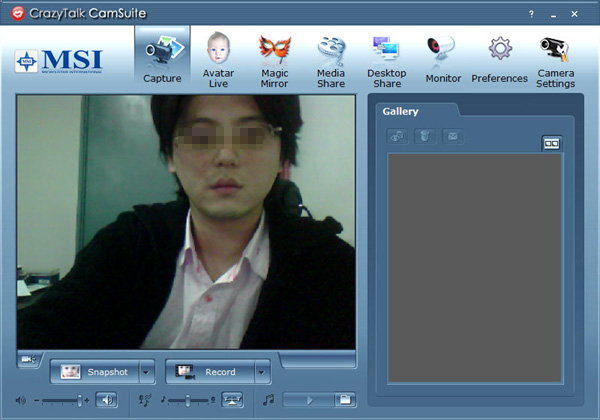Open the Media Share section
The height and width of the screenshot is (420, 600).
pyautogui.click(x=331, y=61)
